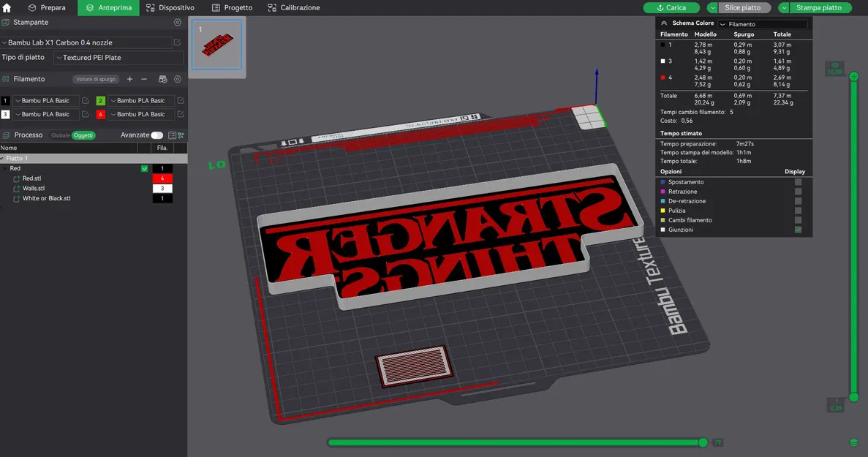Switch to the Dispositivo tab
This screenshot has height=457, width=868.
(170, 8)
